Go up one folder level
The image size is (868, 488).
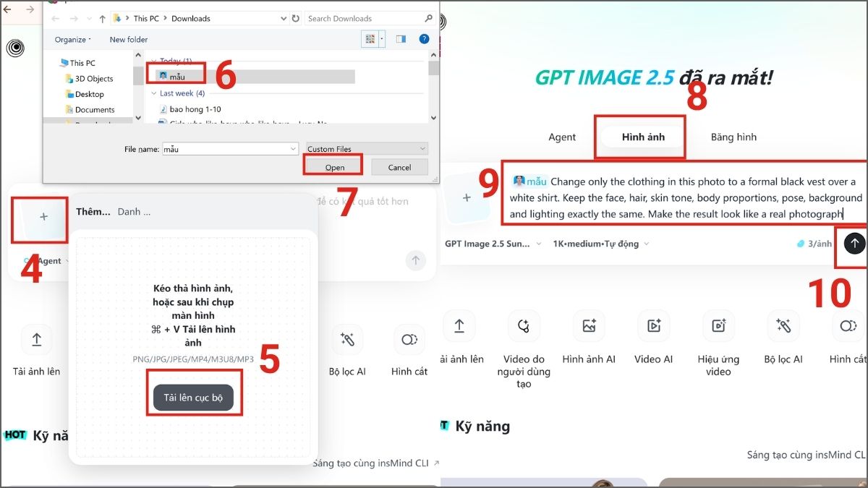click(x=103, y=18)
